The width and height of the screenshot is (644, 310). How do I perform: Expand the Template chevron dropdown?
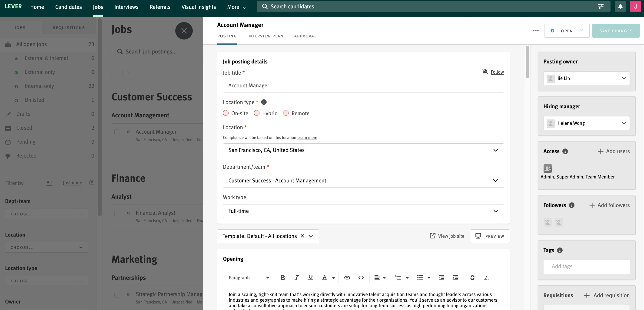(x=311, y=236)
